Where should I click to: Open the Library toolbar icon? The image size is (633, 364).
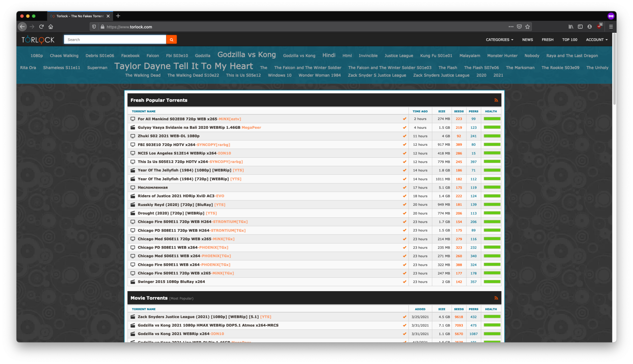(571, 27)
